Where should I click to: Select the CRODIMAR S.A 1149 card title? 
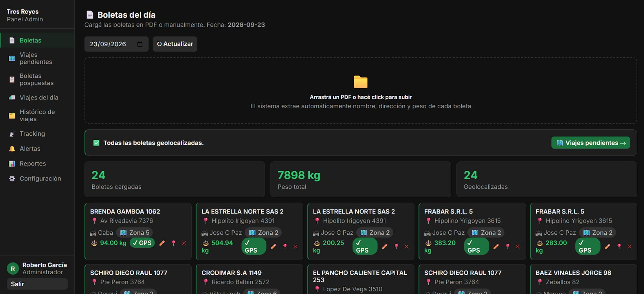(231, 273)
